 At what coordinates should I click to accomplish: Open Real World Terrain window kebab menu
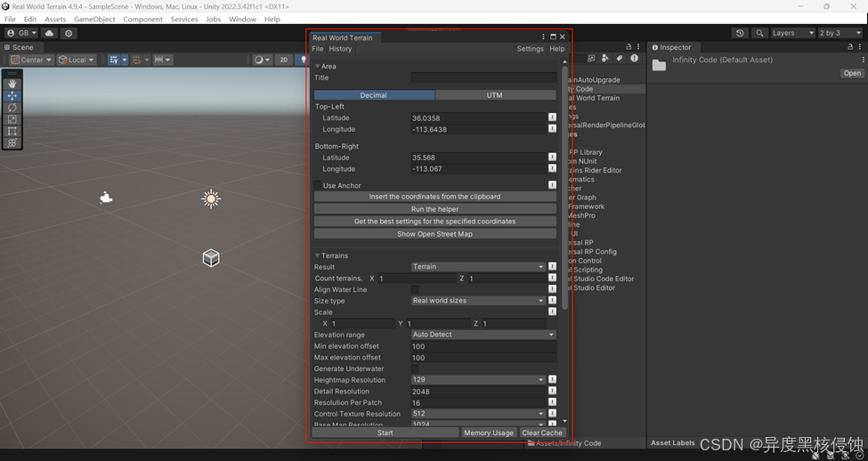coord(543,37)
